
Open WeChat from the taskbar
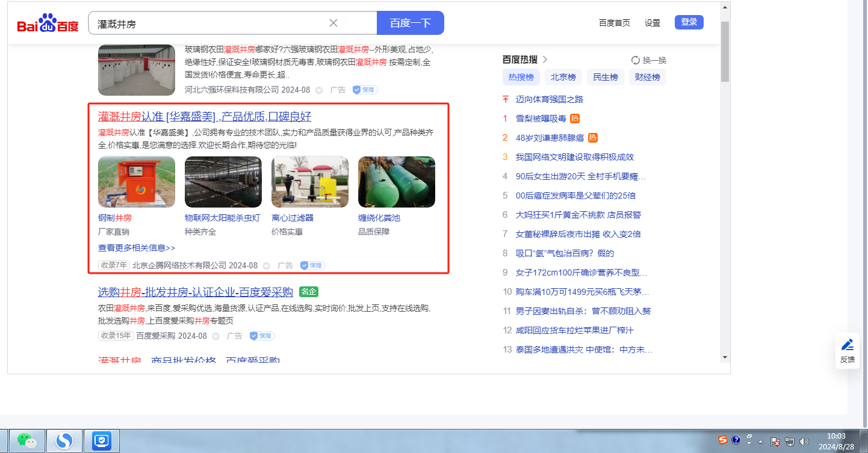click(26, 442)
